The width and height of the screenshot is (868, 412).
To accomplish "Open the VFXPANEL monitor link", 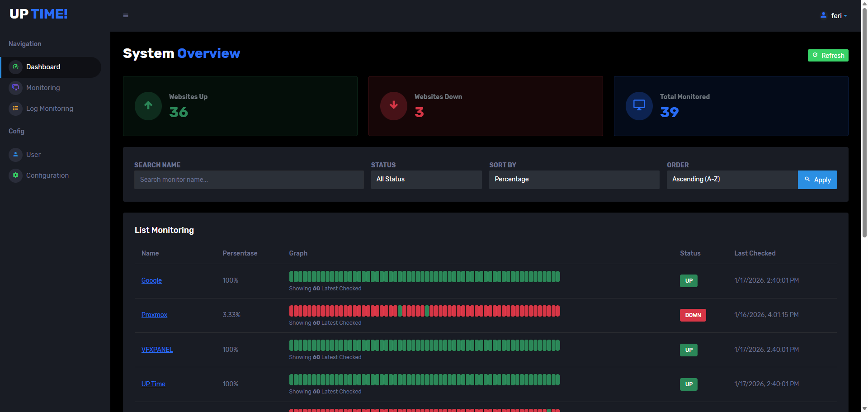I will (157, 349).
